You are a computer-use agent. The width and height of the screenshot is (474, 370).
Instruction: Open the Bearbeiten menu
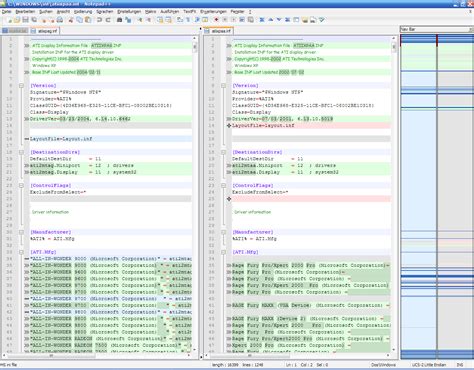25,11
